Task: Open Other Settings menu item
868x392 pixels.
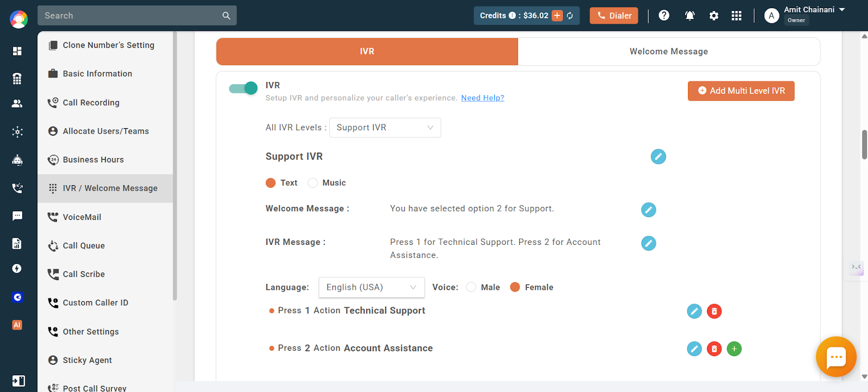Action: [x=105, y=332]
